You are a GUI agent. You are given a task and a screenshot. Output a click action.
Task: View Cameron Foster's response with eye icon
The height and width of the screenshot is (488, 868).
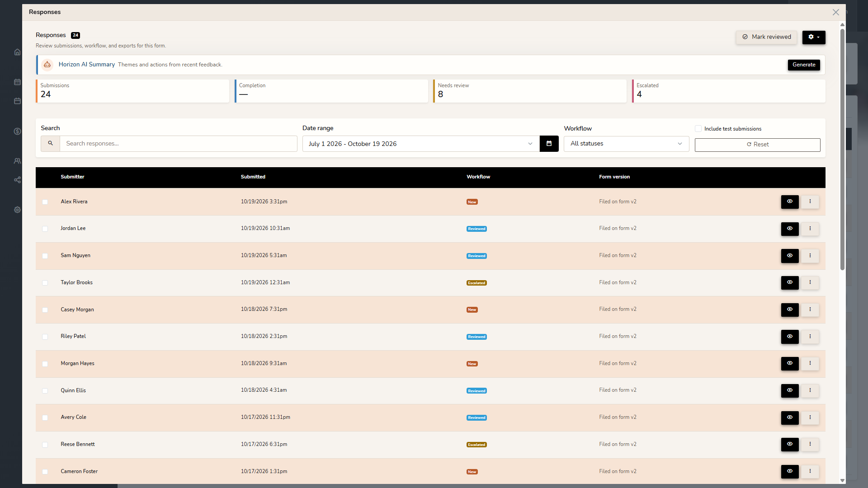(790, 471)
